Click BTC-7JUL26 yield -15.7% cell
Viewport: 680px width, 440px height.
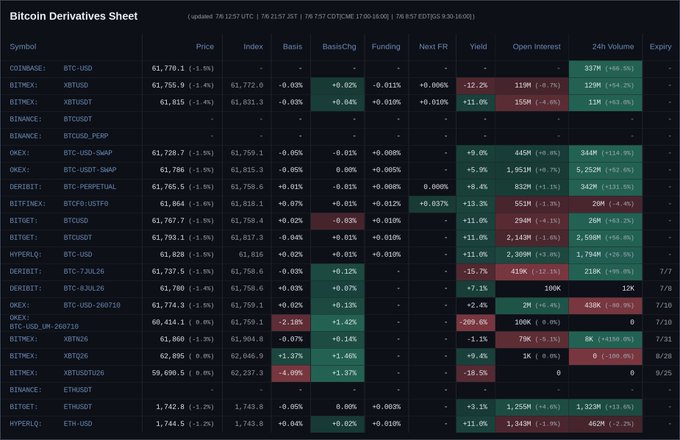(475, 271)
